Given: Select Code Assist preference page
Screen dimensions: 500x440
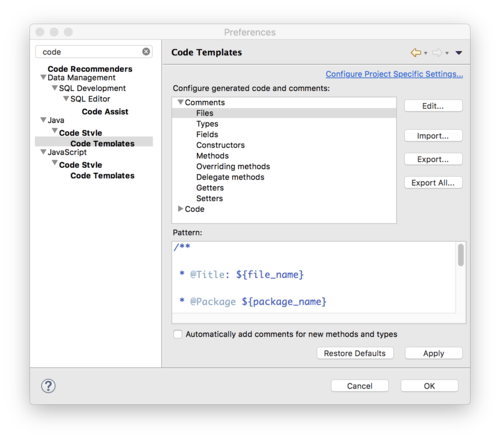Looking at the screenshot, I should [x=105, y=112].
